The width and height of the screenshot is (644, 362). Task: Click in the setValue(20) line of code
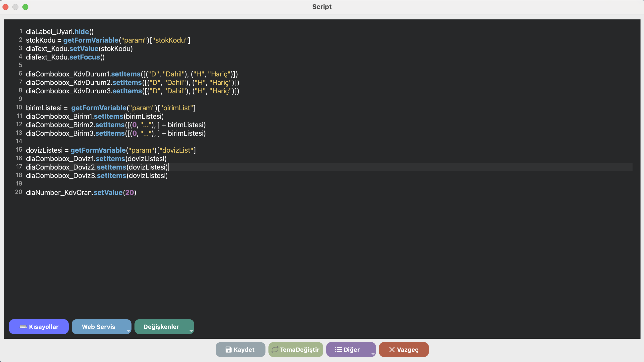[108, 192]
